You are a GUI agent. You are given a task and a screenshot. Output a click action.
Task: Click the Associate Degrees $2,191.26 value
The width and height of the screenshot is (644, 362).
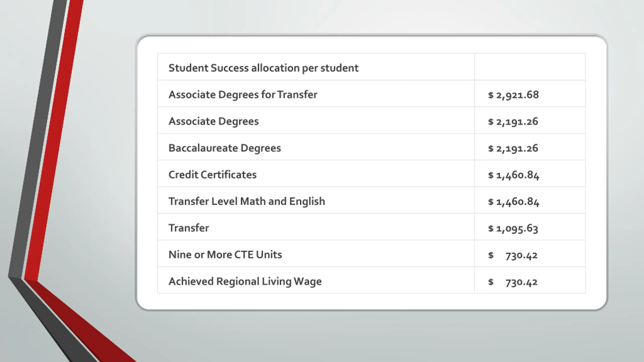click(513, 121)
